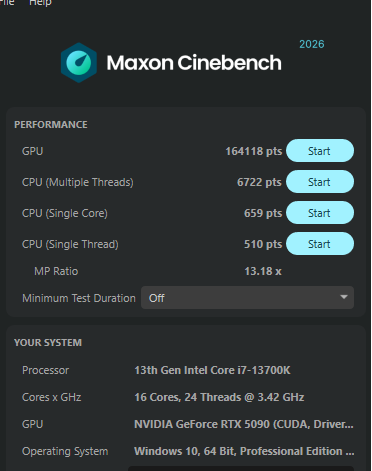Start the CPU Single Core test
The image size is (372, 471).
tap(320, 213)
